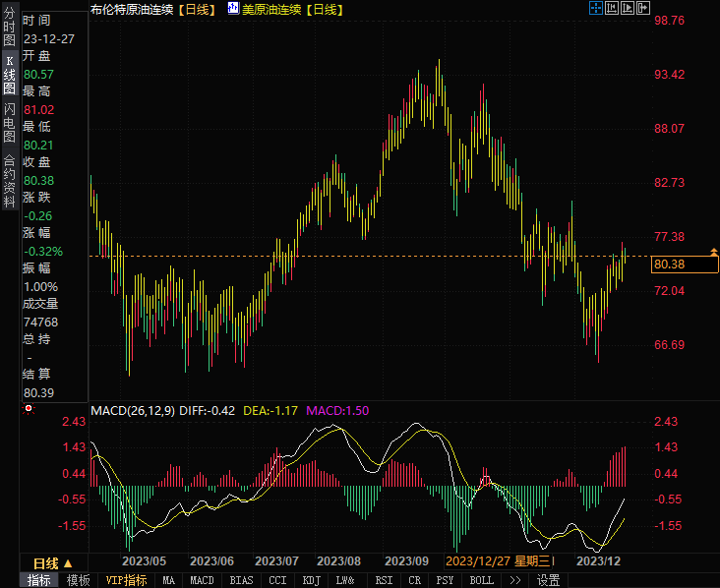This screenshot has height=588, width=720.
Task: Click the red circle marker left of MACD panel
Action: point(29,408)
